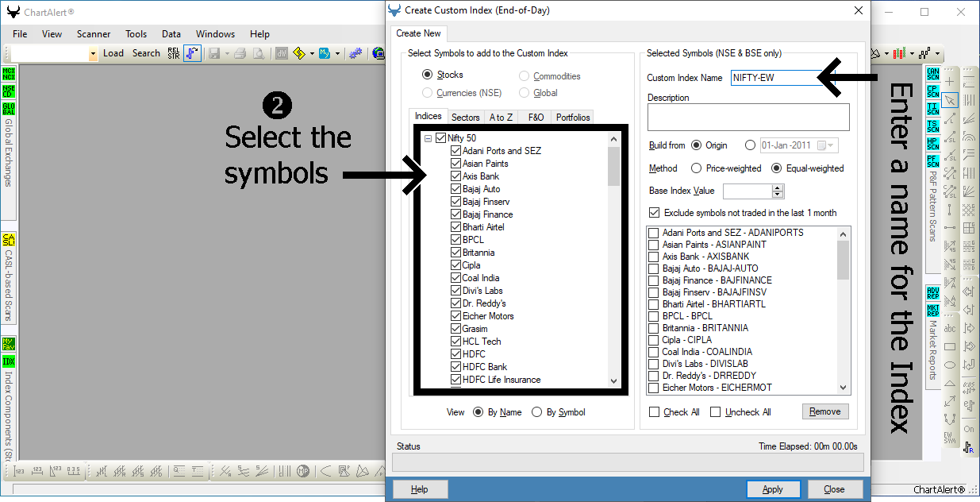Screen dimensions: 980x502
Task: Switch to the Sectors tab
Action: [x=466, y=118]
